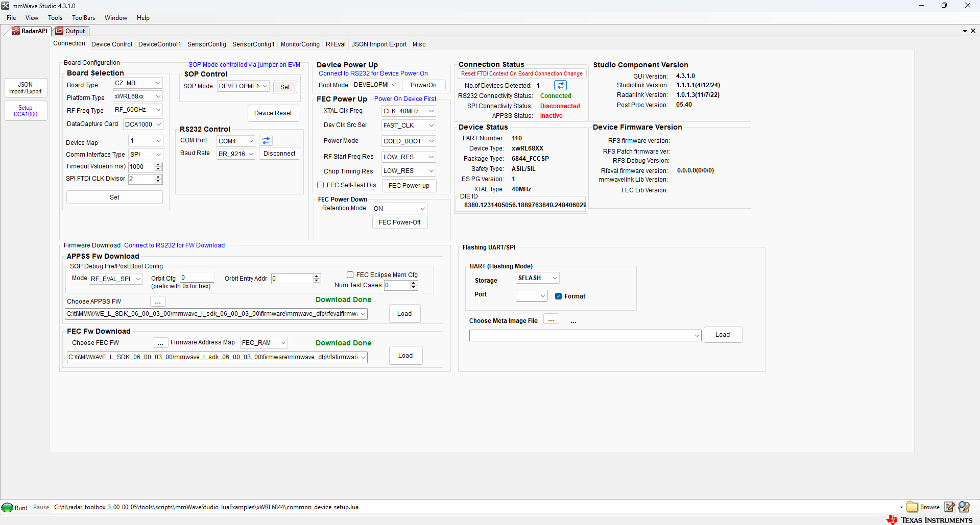Click the Texas Instruments logo
The width and height of the screenshot is (980, 525).
pos(929,520)
